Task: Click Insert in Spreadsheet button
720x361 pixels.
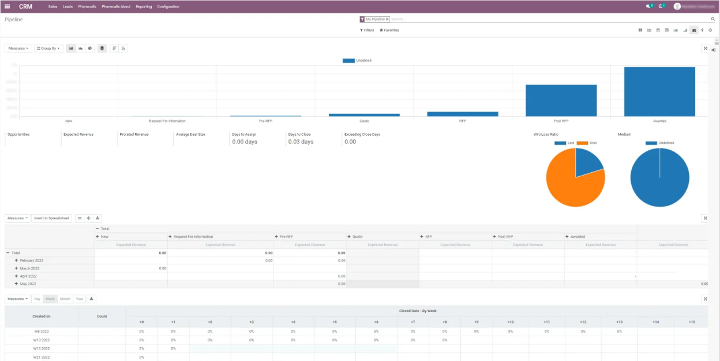Action: (x=52, y=218)
